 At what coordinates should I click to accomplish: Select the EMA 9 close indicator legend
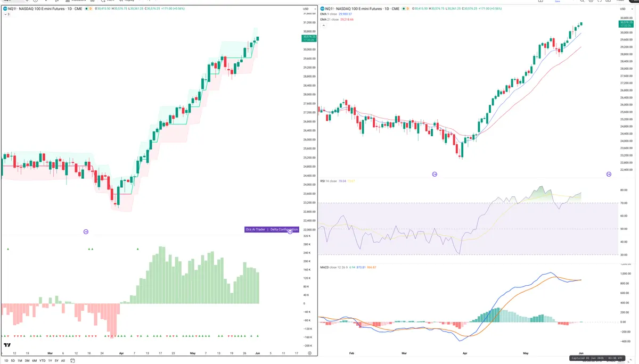click(337, 14)
